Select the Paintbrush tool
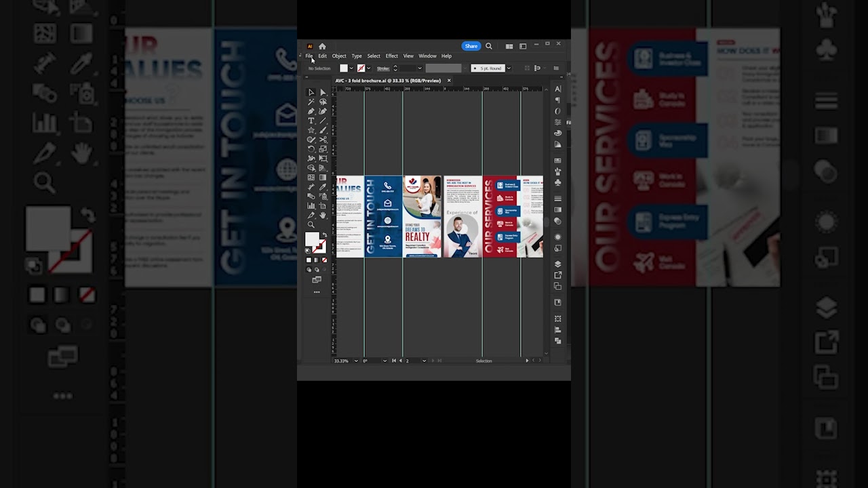 [323, 129]
